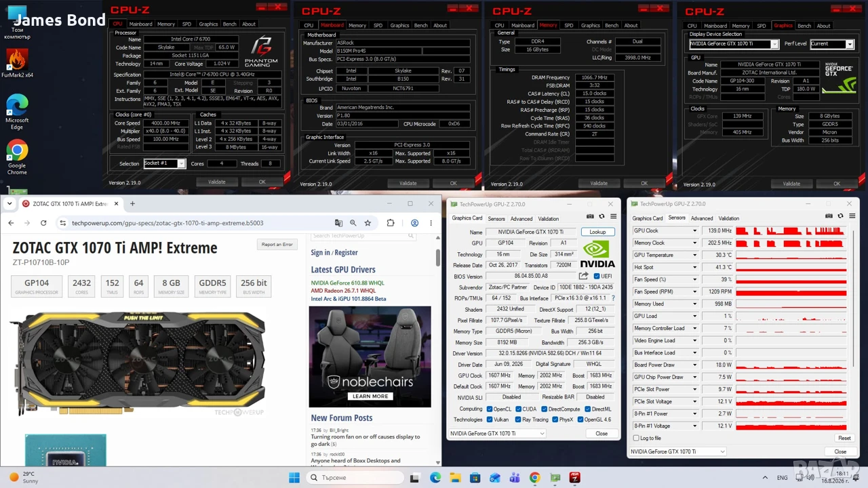Click the Bus Interface question mark icon

pos(613,298)
